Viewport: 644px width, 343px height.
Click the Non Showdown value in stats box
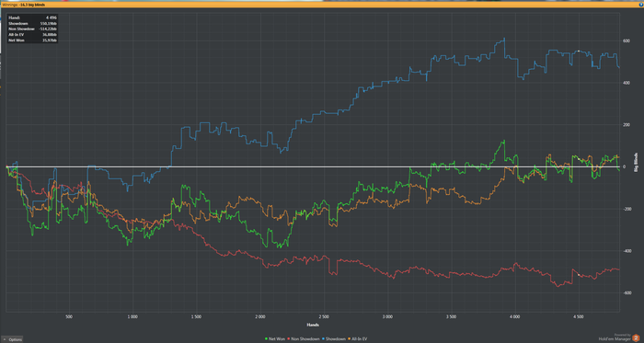tap(48, 29)
